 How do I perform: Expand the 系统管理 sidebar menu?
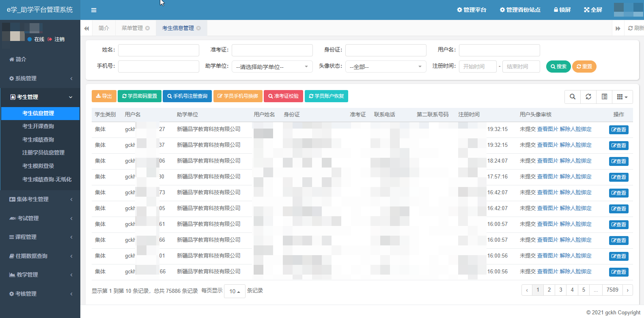[40, 78]
